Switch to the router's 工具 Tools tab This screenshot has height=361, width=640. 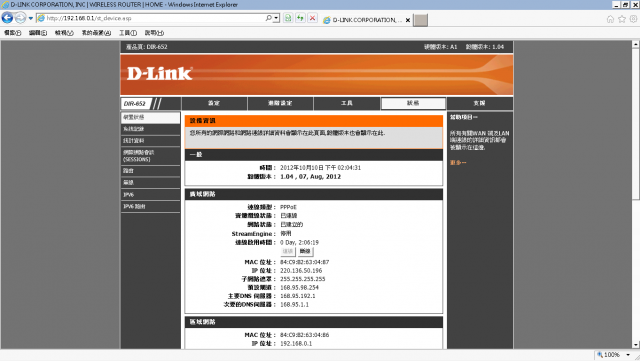click(347, 103)
